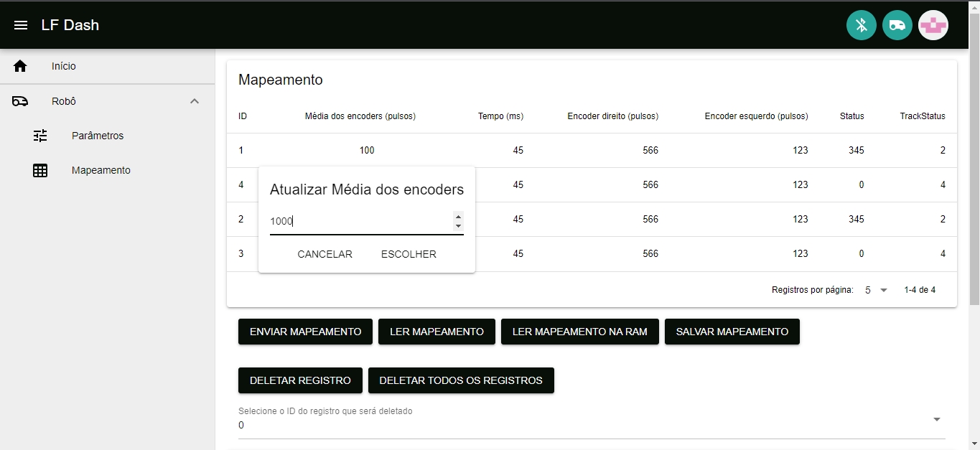This screenshot has height=450, width=980.
Task: Click the table grid icon beside Mapeamento
Action: 40,171
